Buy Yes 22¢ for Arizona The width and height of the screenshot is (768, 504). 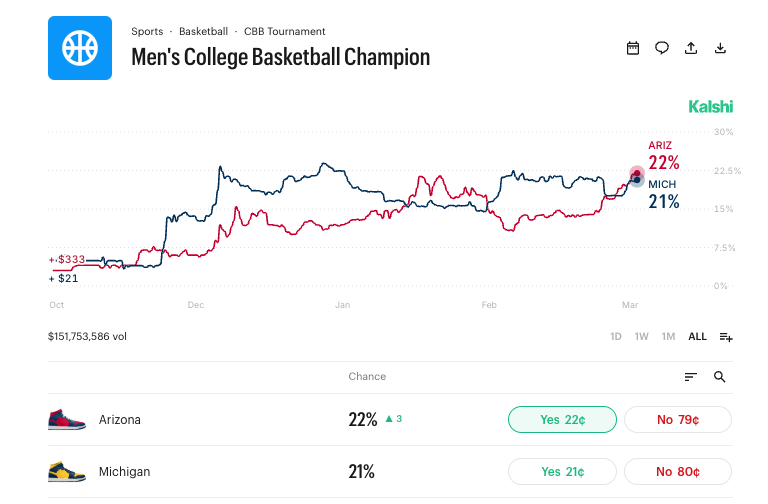coord(562,420)
